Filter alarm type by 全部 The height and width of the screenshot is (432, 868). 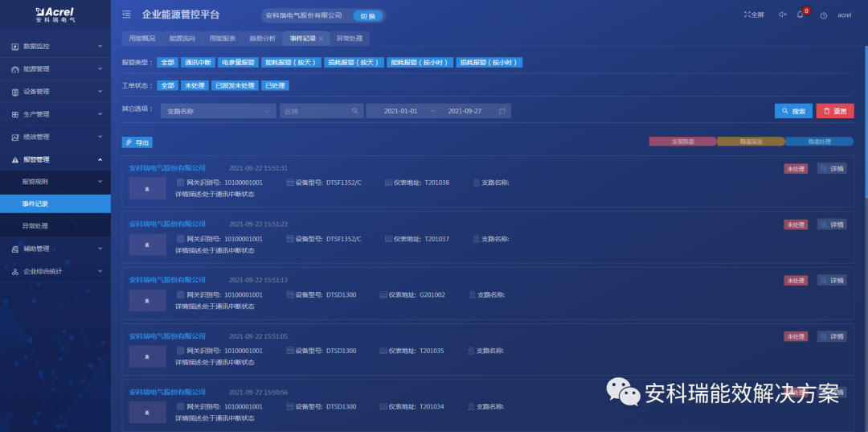coord(168,63)
